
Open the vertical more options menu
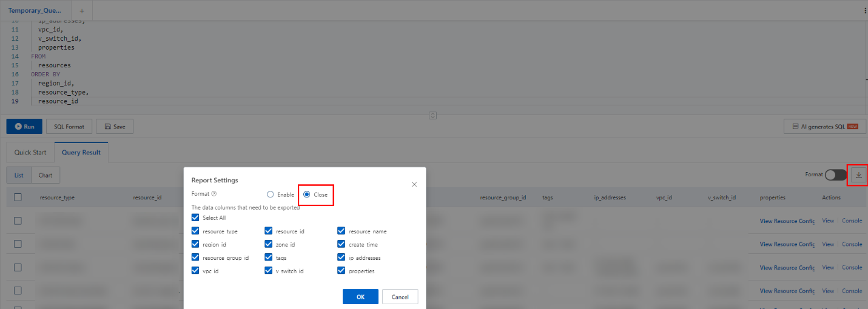pyautogui.click(x=865, y=10)
